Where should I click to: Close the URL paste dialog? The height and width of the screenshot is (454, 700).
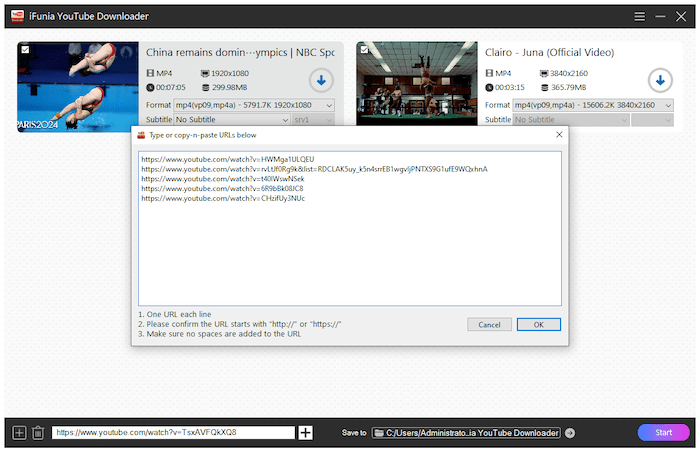click(x=558, y=134)
